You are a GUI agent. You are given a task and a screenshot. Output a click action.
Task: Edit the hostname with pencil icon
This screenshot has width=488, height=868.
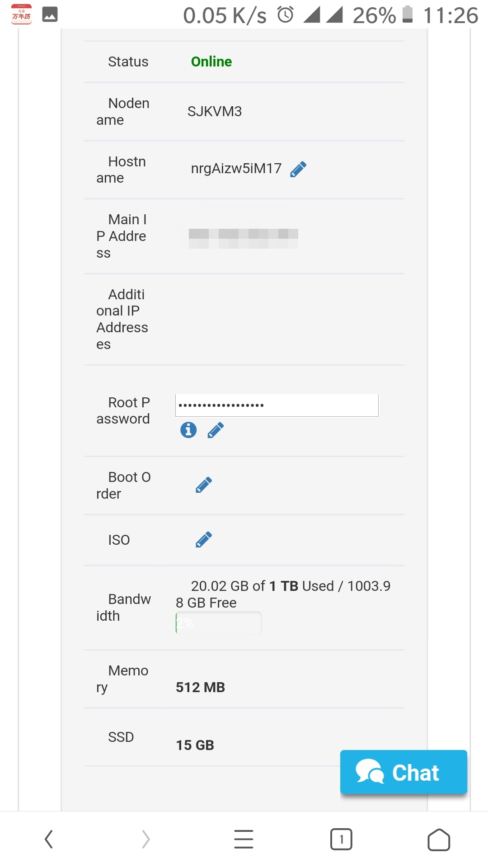coord(298,169)
